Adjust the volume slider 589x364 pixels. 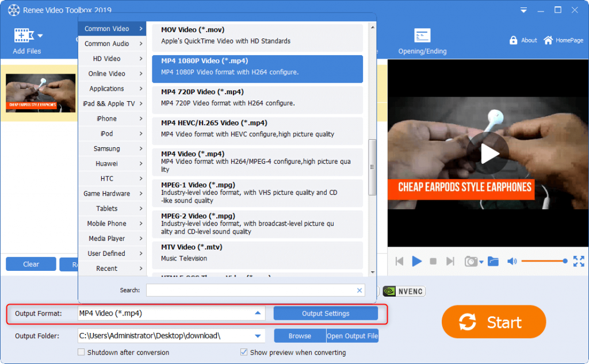point(544,262)
